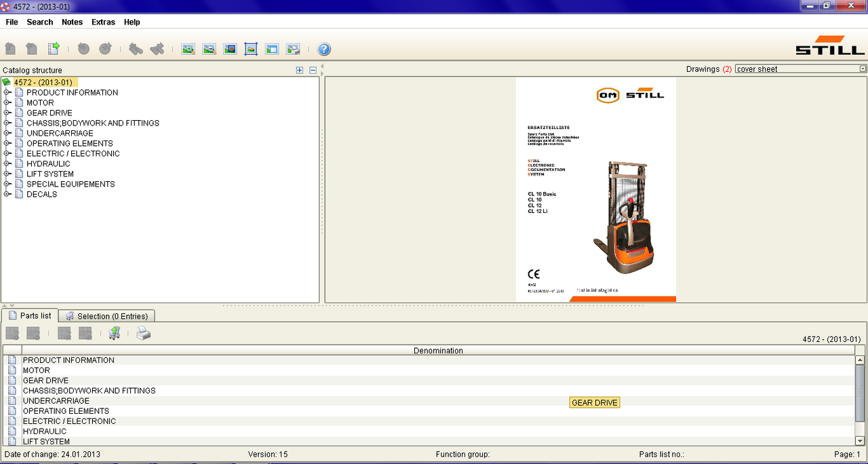The width and height of the screenshot is (868, 464).
Task: Expand the GEAR DRIVE tree node
Action: click(x=7, y=113)
